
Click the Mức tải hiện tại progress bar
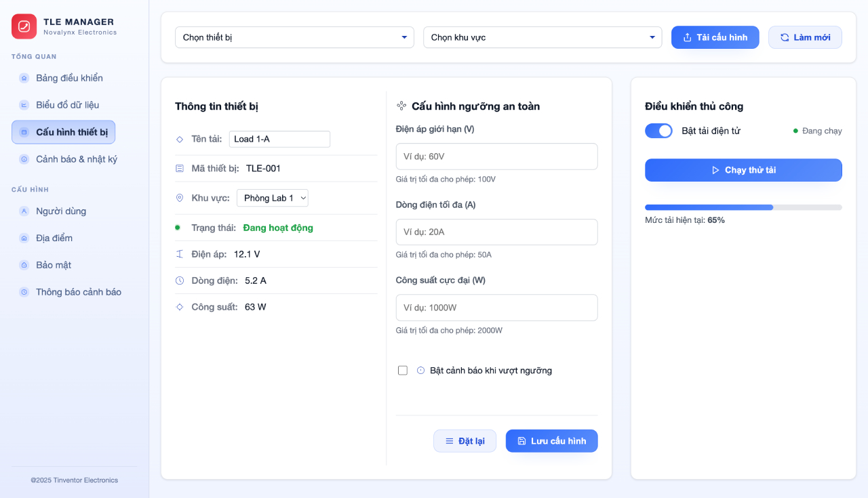coord(743,207)
